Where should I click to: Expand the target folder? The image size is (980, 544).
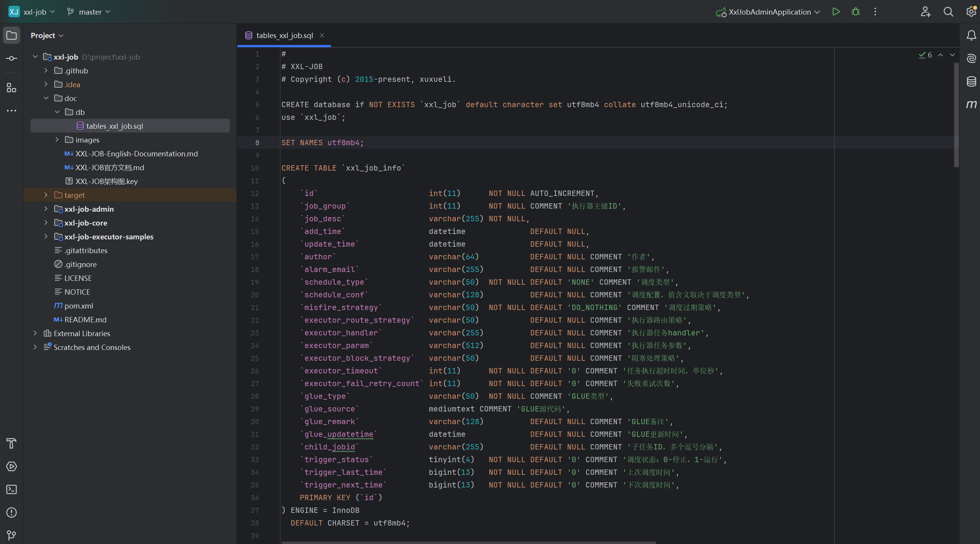(x=46, y=195)
